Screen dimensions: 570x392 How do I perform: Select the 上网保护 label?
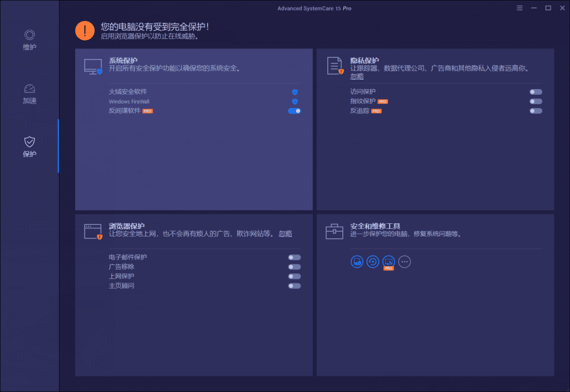pos(121,276)
